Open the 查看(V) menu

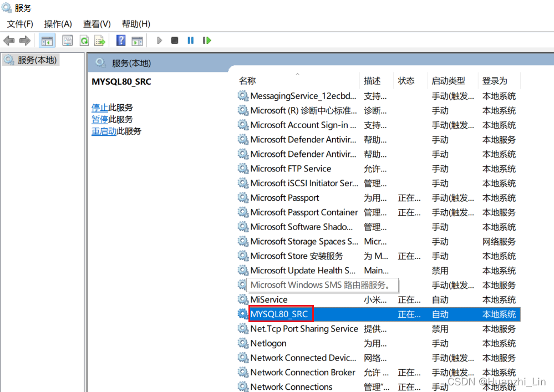click(x=97, y=24)
